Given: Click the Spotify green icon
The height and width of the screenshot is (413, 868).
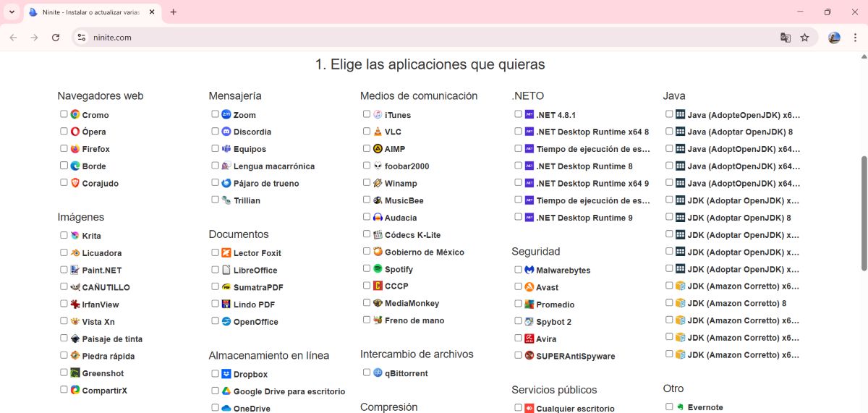Looking at the screenshot, I should [378, 269].
